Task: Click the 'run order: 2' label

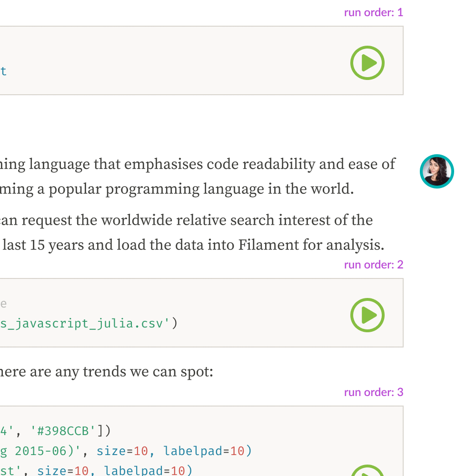Action: tap(373, 265)
